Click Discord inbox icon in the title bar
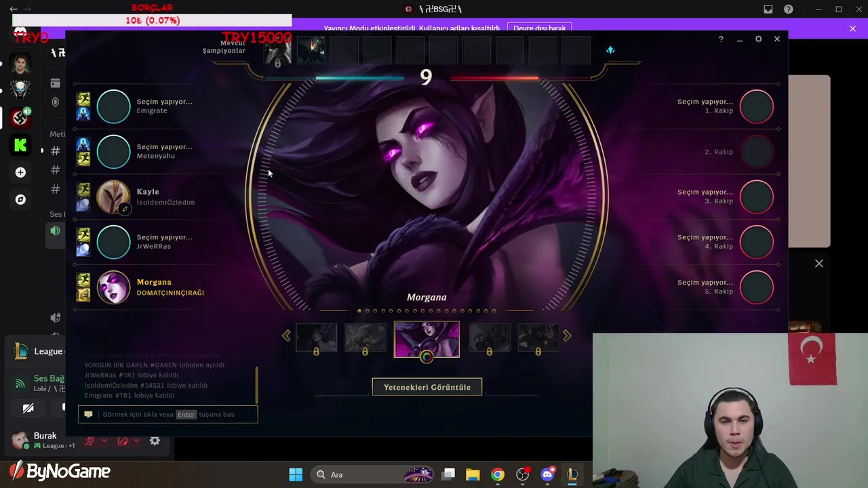The width and height of the screenshot is (868, 488). click(x=768, y=9)
